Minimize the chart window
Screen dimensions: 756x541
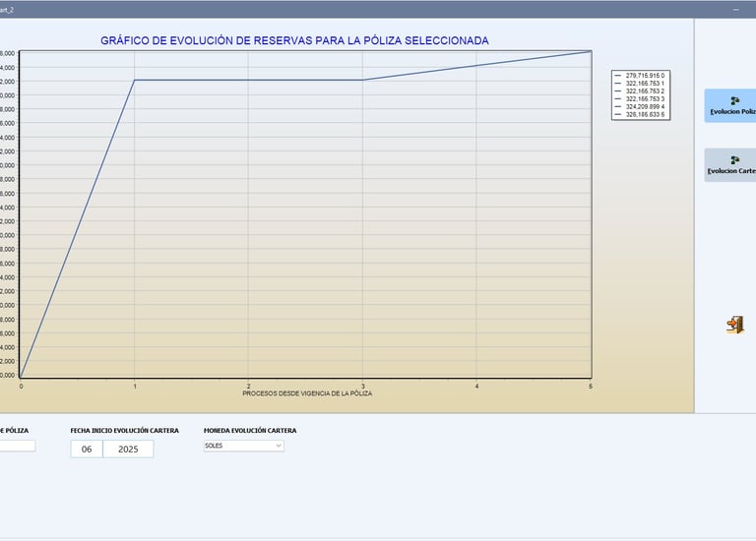(735, 10)
